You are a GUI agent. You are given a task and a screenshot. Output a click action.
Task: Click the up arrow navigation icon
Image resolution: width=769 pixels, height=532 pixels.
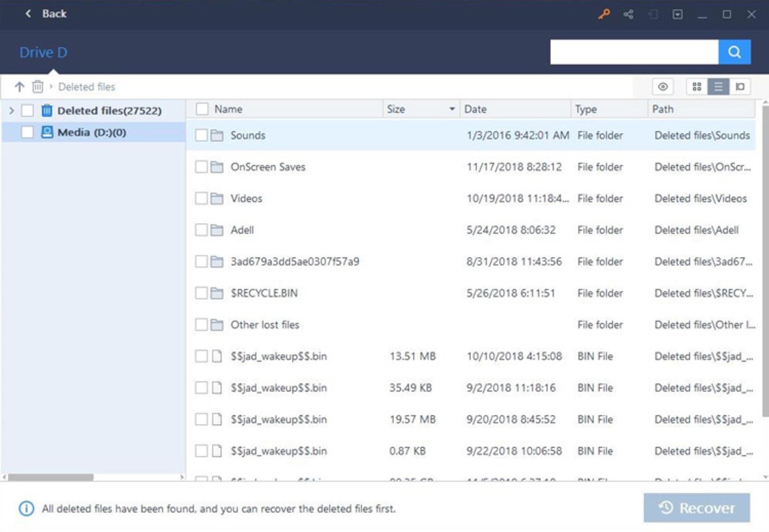(x=19, y=86)
